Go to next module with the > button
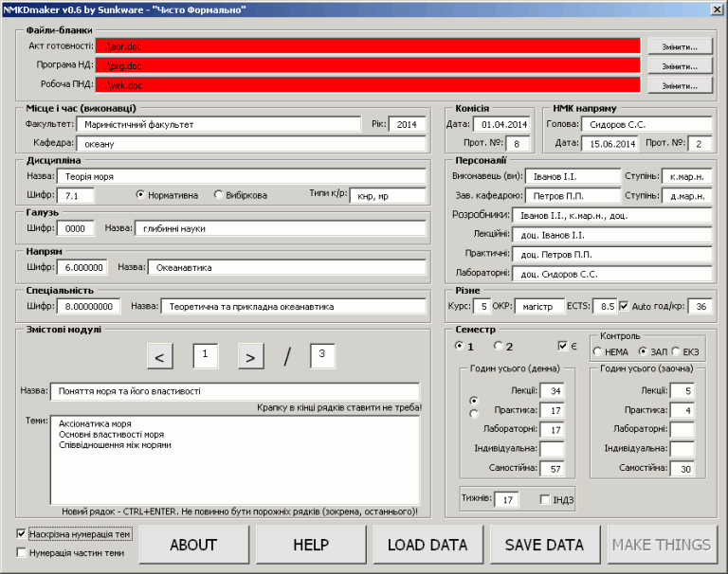 (250, 356)
